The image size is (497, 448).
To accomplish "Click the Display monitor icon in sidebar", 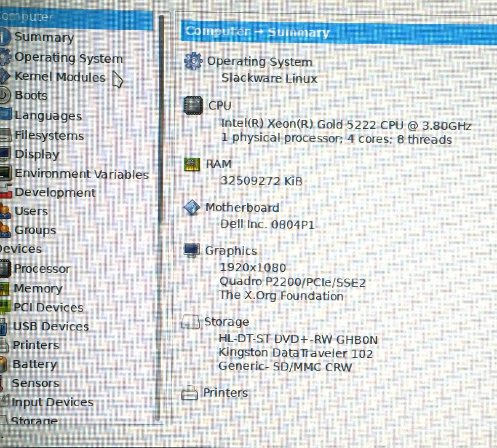I will click(5, 153).
